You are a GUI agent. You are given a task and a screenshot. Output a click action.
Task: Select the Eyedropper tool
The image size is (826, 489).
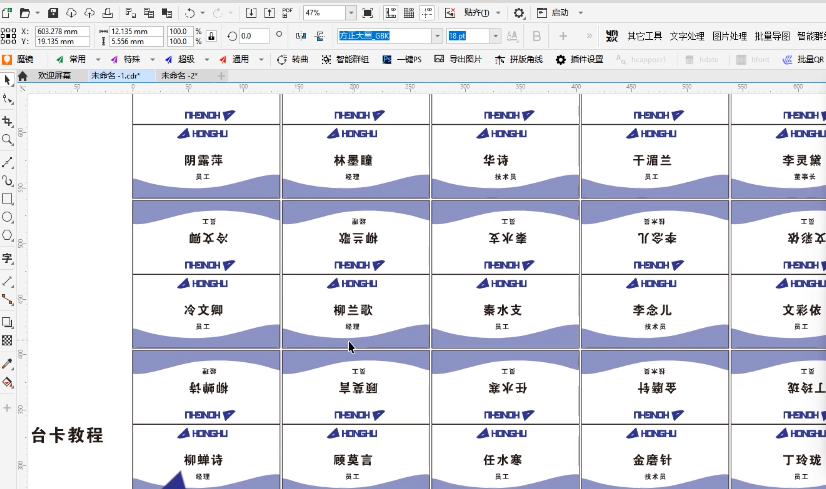pyautogui.click(x=7, y=363)
